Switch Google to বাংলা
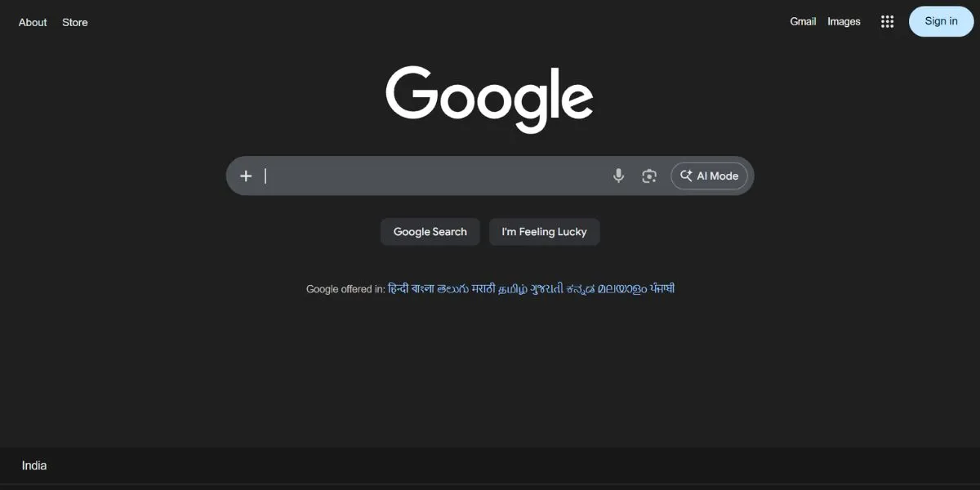Viewport: 980px width, 490px height. 422,288
